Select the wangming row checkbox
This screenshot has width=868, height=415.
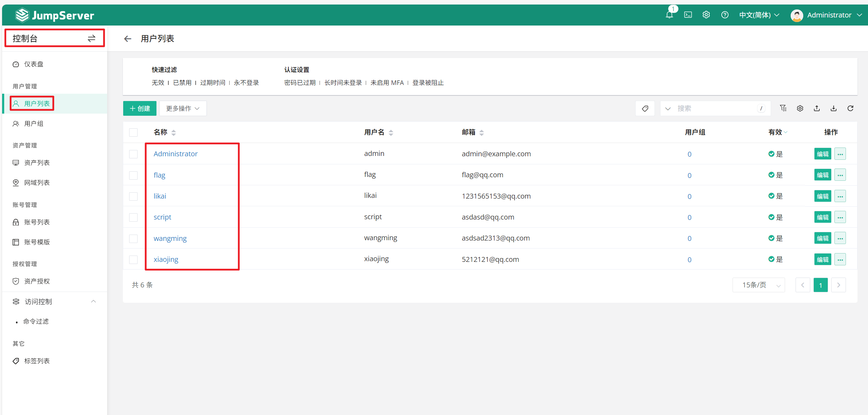click(x=133, y=238)
